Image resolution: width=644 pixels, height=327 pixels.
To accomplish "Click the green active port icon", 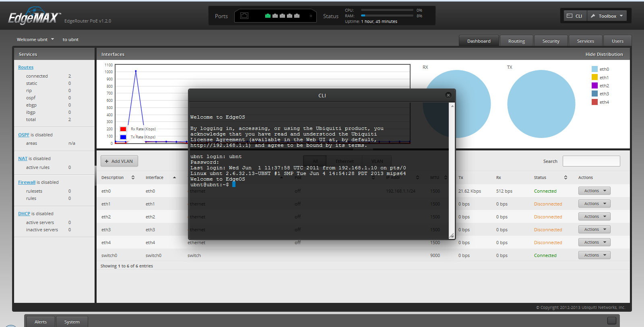I will click(x=268, y=16).
